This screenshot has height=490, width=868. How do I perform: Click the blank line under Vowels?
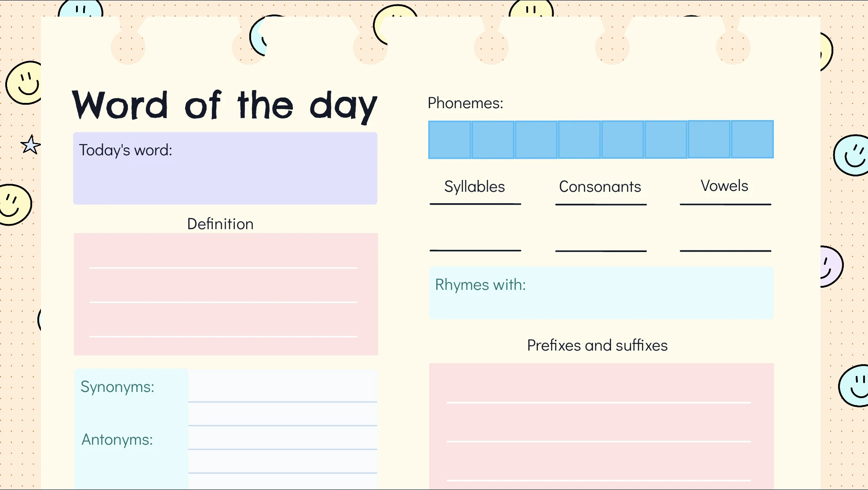726,251
